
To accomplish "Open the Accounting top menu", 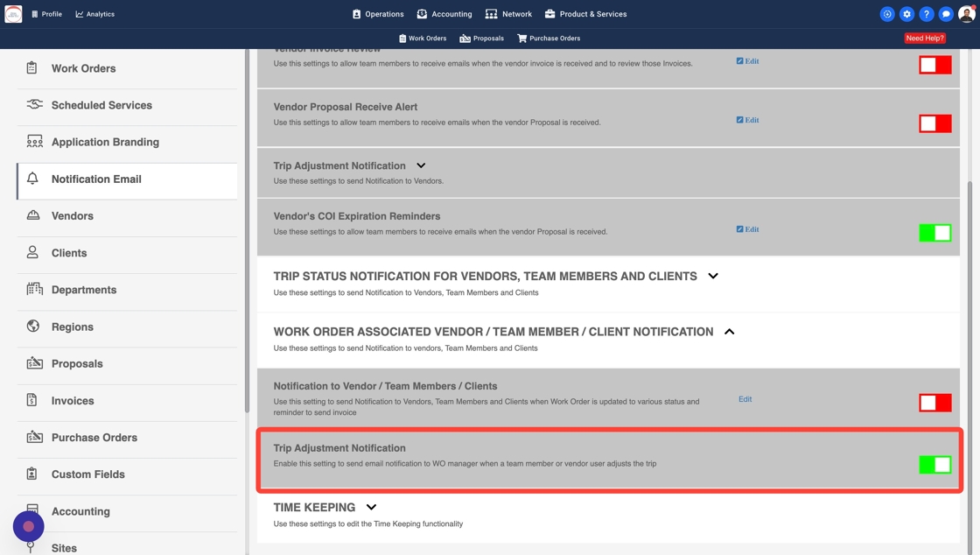I will (444, 14).
